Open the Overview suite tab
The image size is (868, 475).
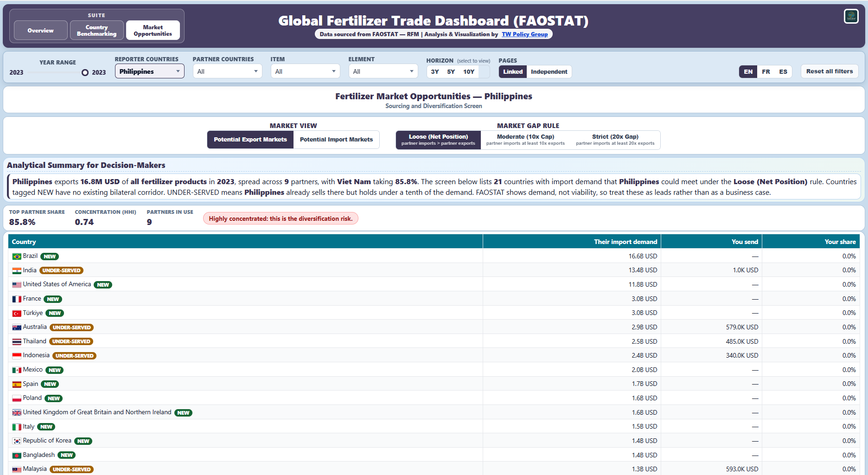tap(41, 30)
